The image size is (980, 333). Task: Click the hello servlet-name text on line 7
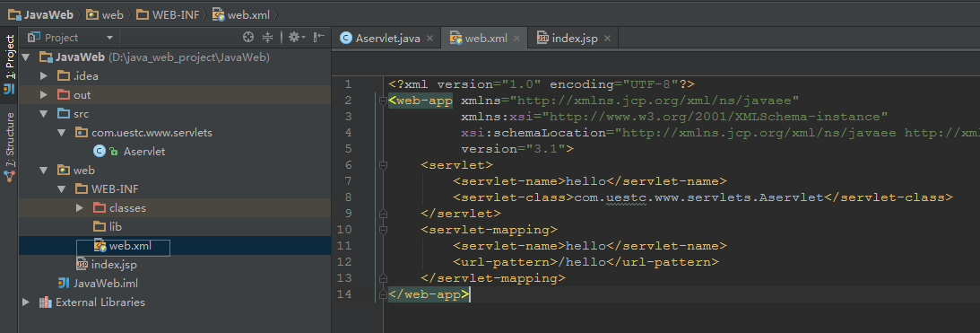585,181
